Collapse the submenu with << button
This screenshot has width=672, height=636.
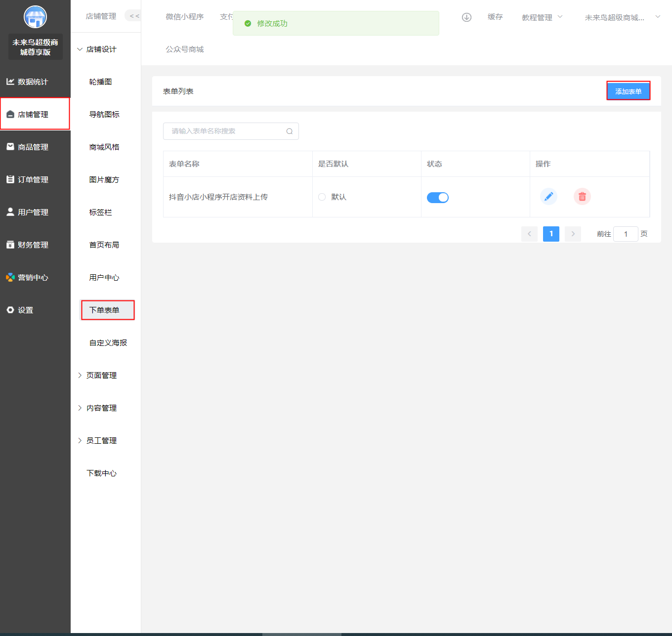(x=134, y=16)
